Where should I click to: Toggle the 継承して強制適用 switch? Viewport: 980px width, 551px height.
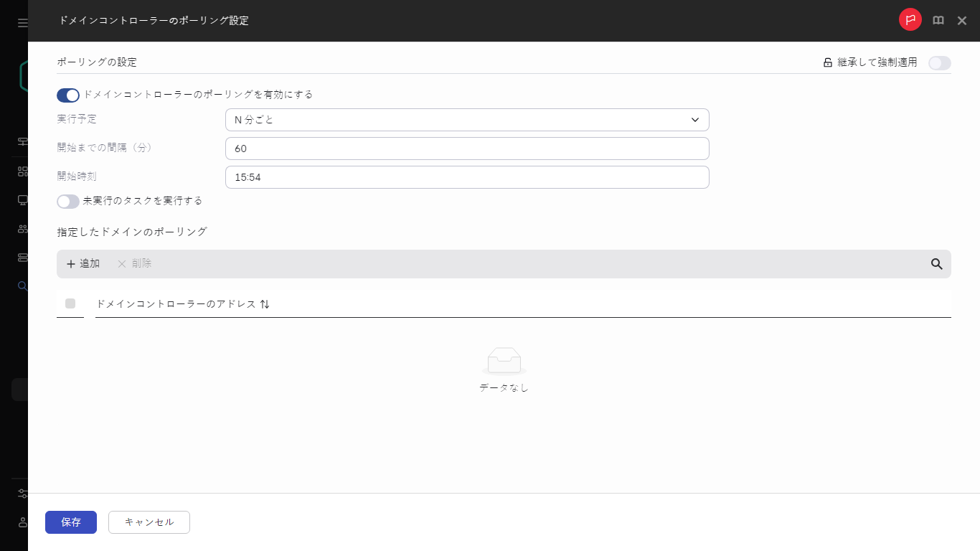pos(939,63)
